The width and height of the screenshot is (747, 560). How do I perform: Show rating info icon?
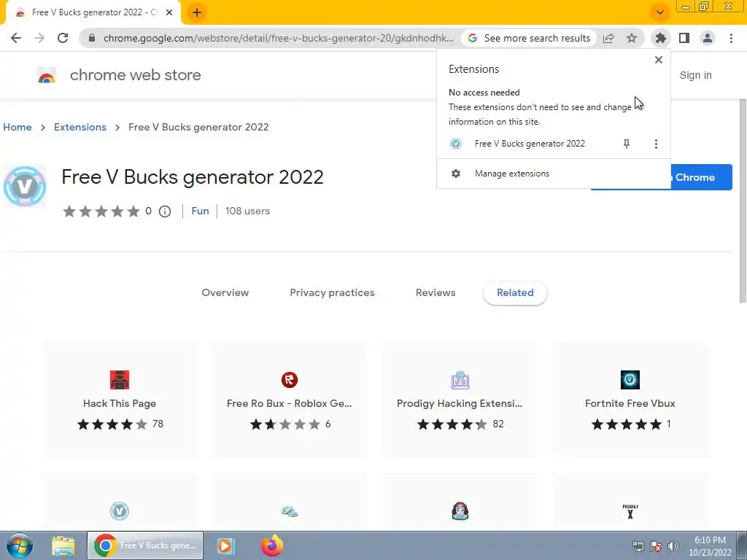(165, 211)
